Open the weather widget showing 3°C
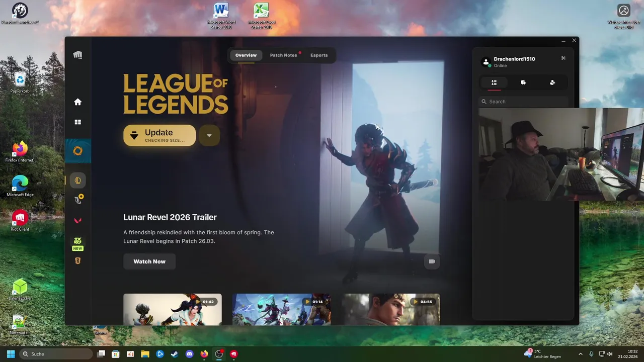The width and height of the screenshot is (644, 362). [x=543, y=354]
